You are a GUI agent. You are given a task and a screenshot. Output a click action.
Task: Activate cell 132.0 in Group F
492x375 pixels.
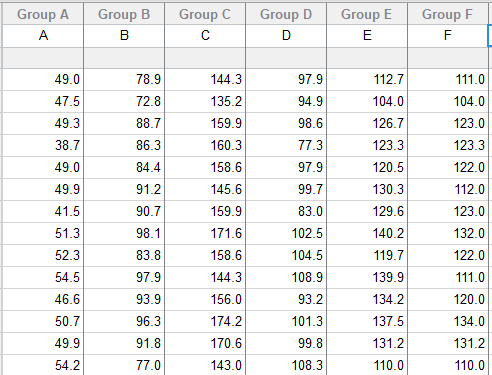(x=448, y=233)
